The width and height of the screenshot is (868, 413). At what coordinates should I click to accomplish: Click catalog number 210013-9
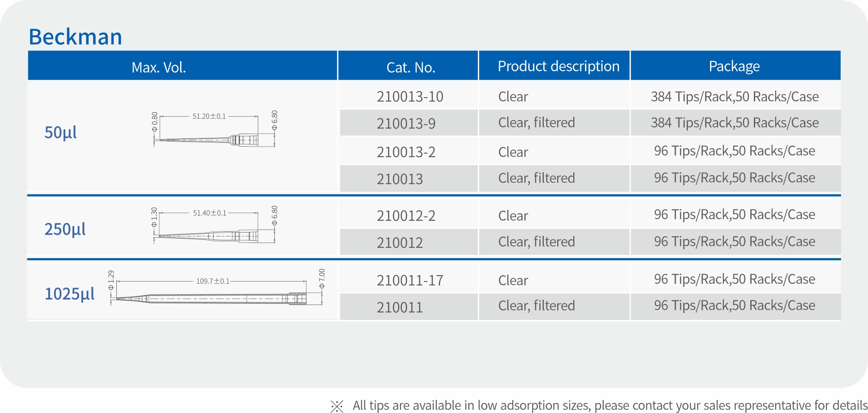tap(406, 124)
